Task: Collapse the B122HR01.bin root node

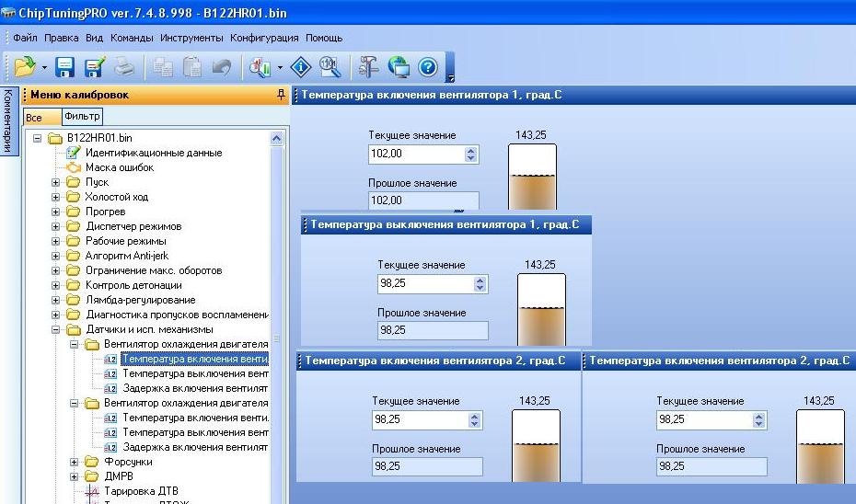Action: click(x=37, y=138)
